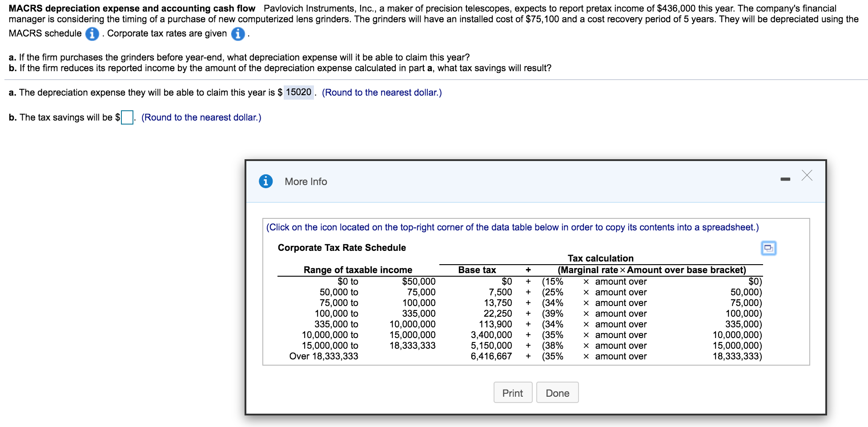The height and width of the screenshot is (427, 868).
Task: Click the Base tax column header
Action: 478,270
